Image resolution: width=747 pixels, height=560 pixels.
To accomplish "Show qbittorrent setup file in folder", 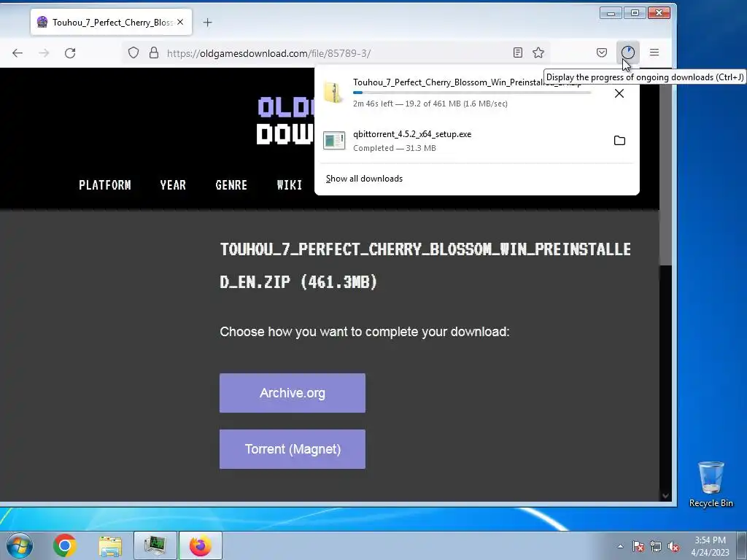I will (619, 141).
